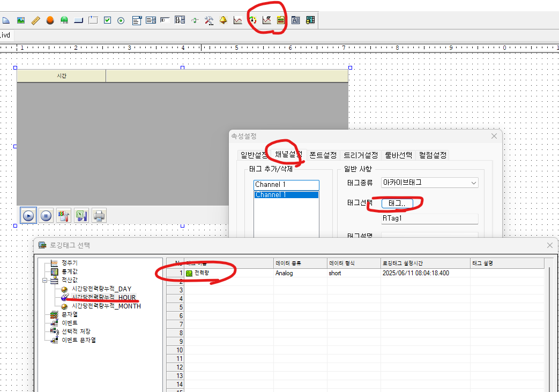Click the print icon below the table viewer
Screen dimensions: 559x392
(x=99, y=215)
